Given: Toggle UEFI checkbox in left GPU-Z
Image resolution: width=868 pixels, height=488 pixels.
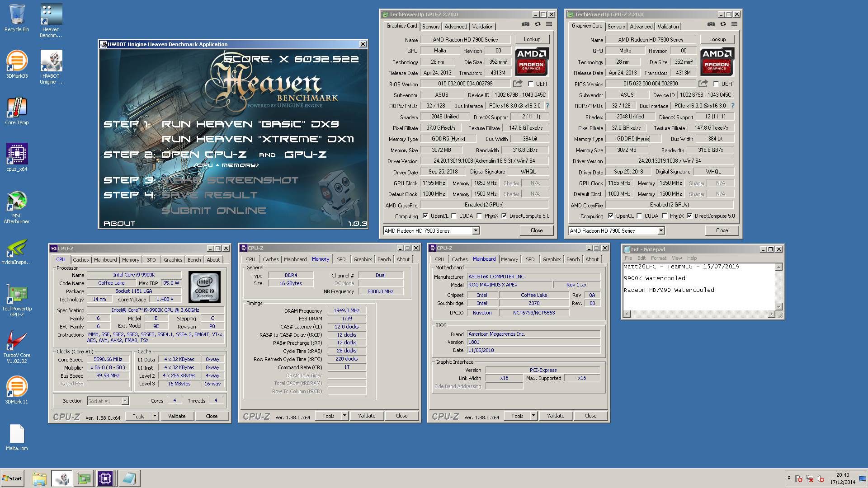Looking at the screenshot, I should pyautogui.click(x=531, y=84).
